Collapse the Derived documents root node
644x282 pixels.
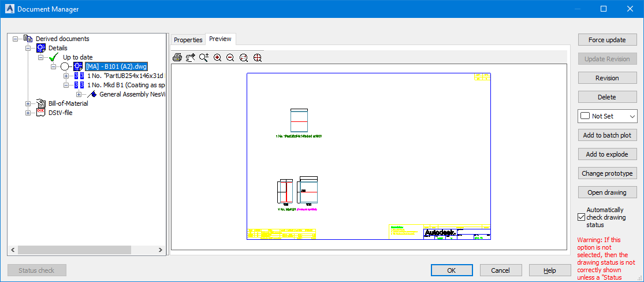tap(15, 39)
